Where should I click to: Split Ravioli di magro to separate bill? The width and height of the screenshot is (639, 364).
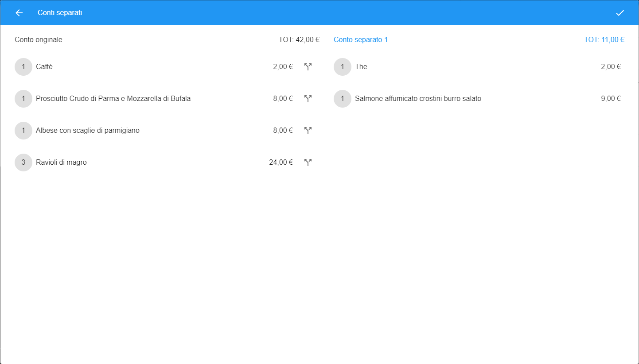308,163
